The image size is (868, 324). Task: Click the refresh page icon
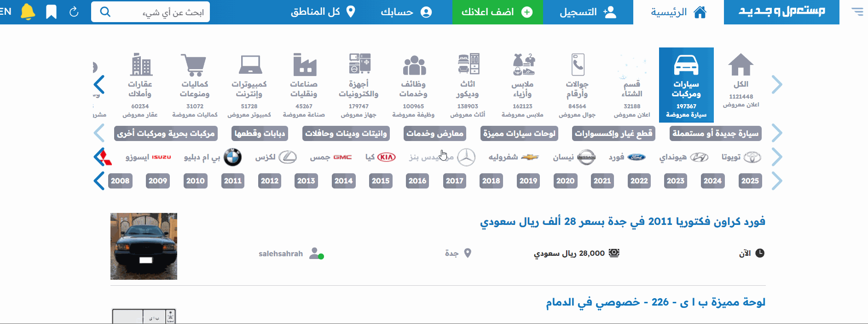point(74,12)
